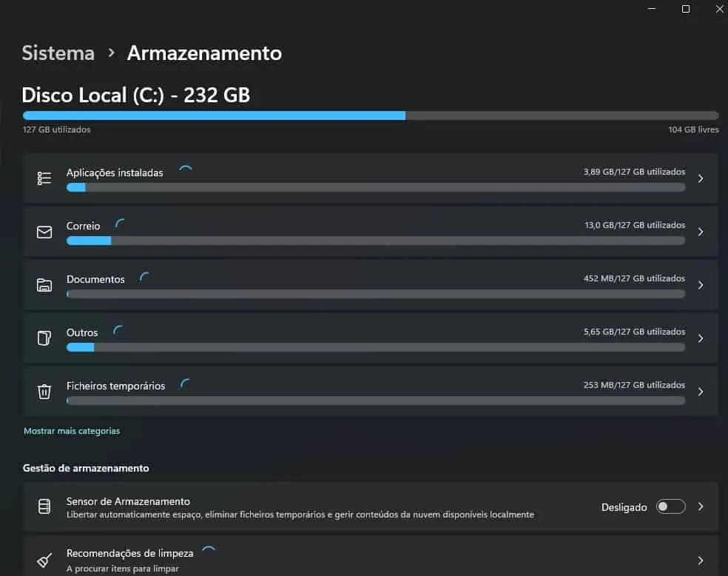Expand Outros category chevron
The image size is (728, 576).
(x=701, y=338)
